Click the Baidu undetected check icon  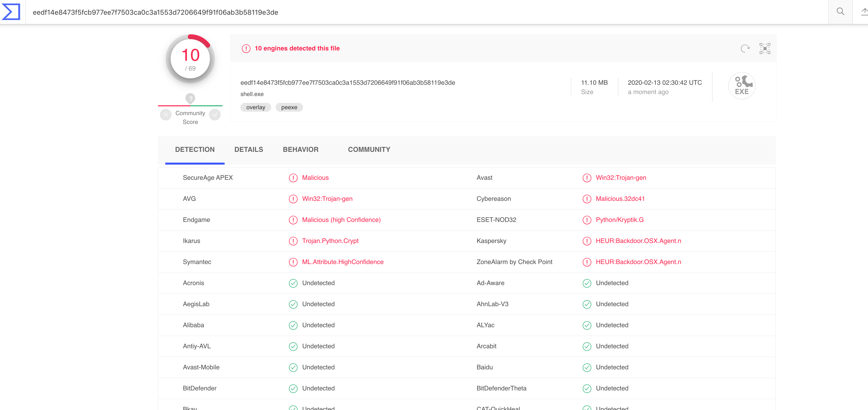click(x=587, y=367)
